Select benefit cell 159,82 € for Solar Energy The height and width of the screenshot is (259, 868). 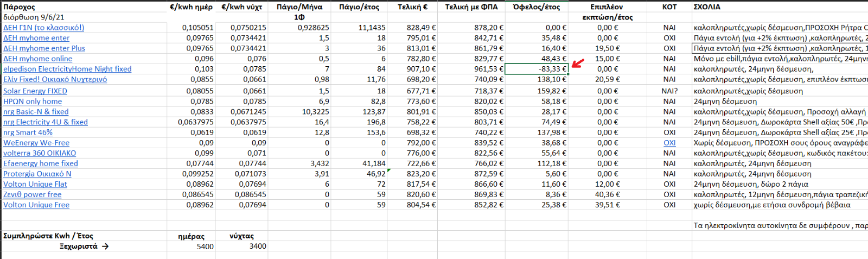tap(537, 91)
